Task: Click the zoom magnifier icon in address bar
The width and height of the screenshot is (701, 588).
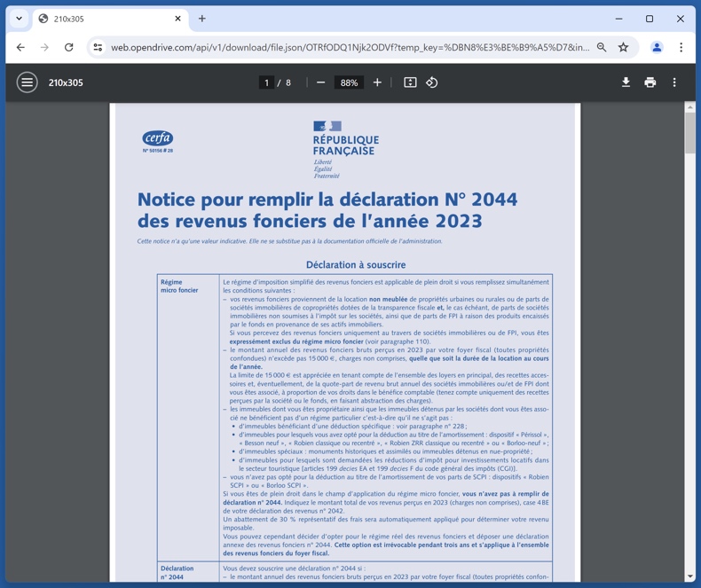Action: [602, 47]
